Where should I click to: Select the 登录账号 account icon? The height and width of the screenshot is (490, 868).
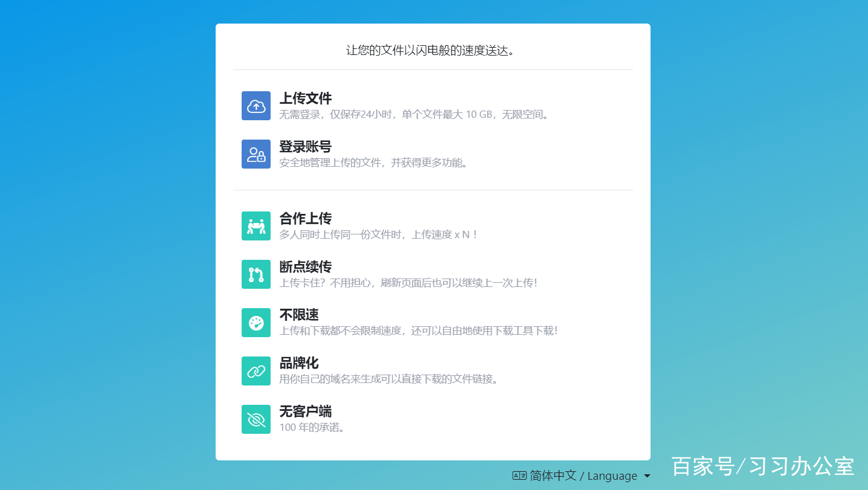(256, 154)
